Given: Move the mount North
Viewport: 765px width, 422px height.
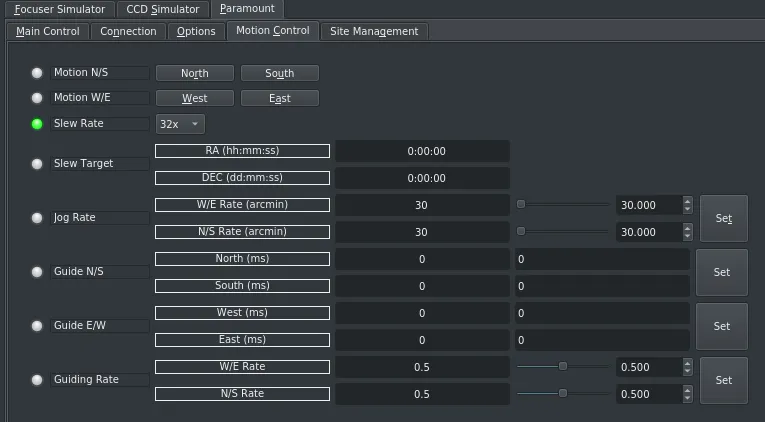Looking at the screenshot, I should [x=195, y=73].
